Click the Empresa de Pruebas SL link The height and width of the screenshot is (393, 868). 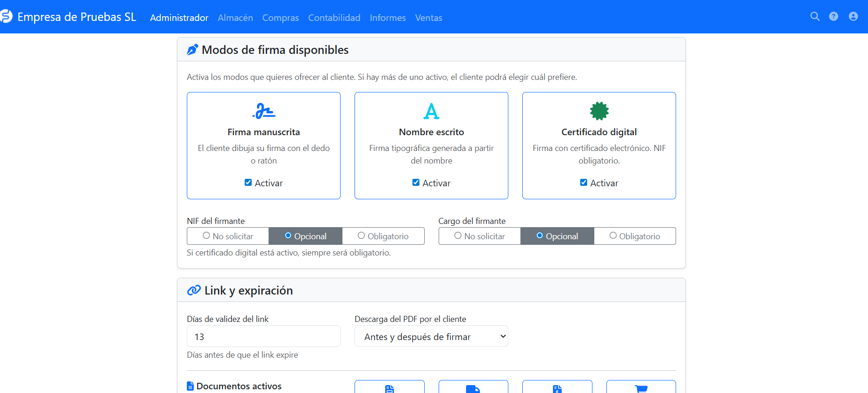[x=77, y=17]
